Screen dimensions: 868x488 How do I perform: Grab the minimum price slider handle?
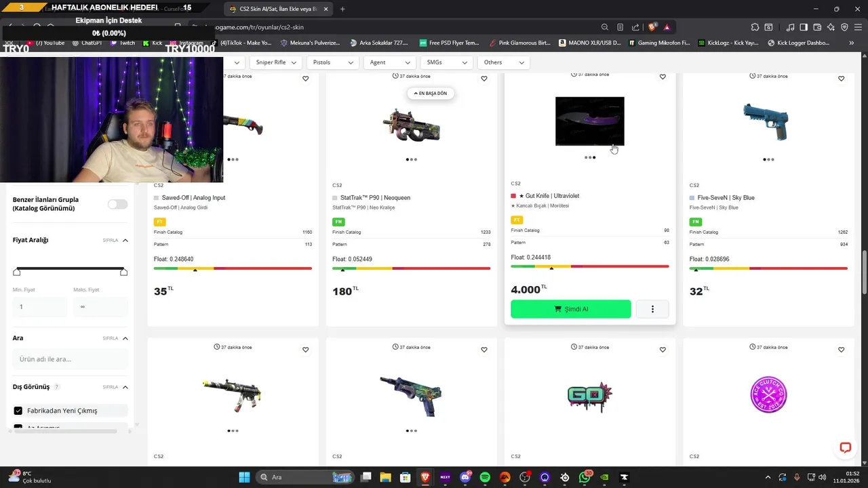tap(17, 272)
